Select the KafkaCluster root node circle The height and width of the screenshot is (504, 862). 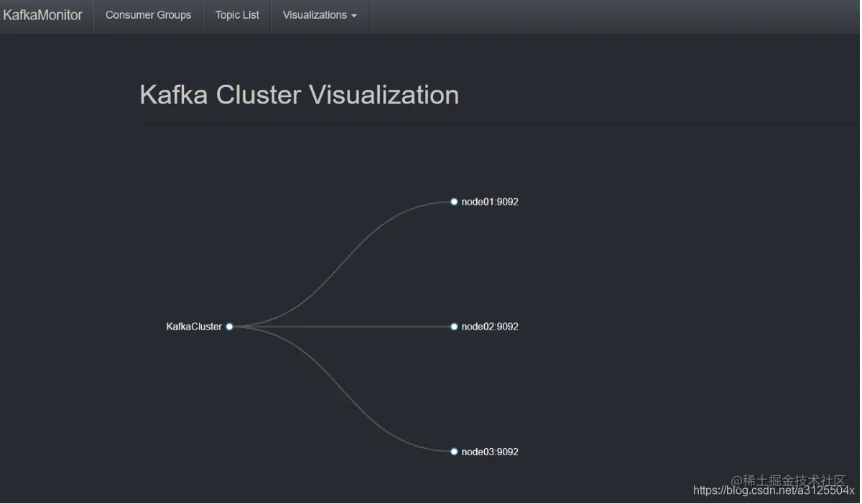[229, 327]
